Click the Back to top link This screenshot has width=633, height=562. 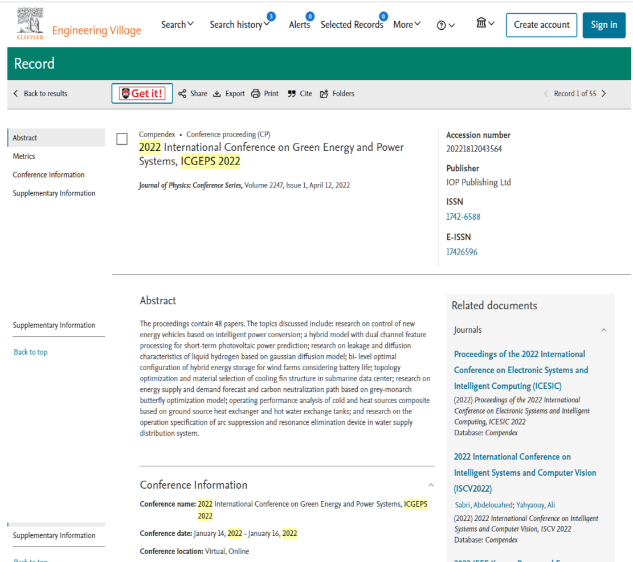[x=30, y=352]
